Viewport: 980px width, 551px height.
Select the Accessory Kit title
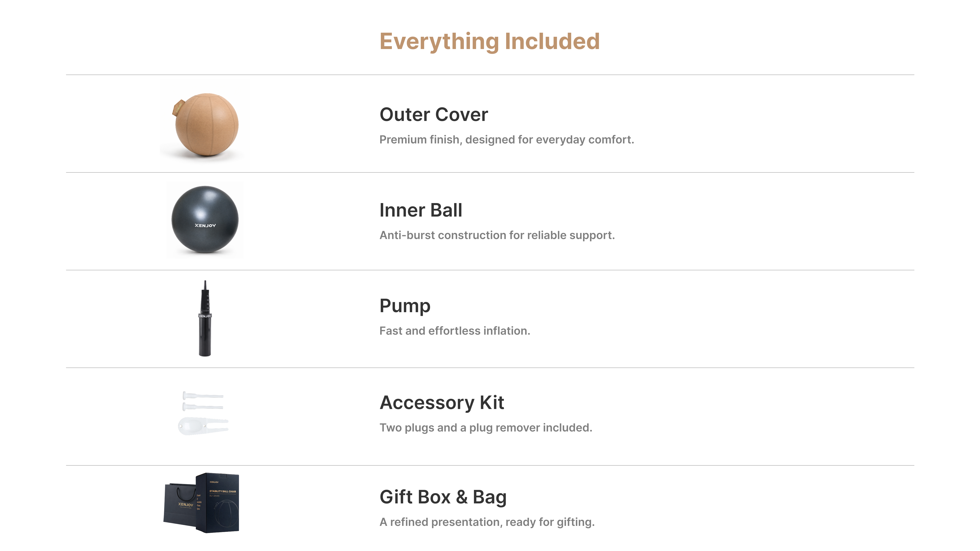click(442, 402)
